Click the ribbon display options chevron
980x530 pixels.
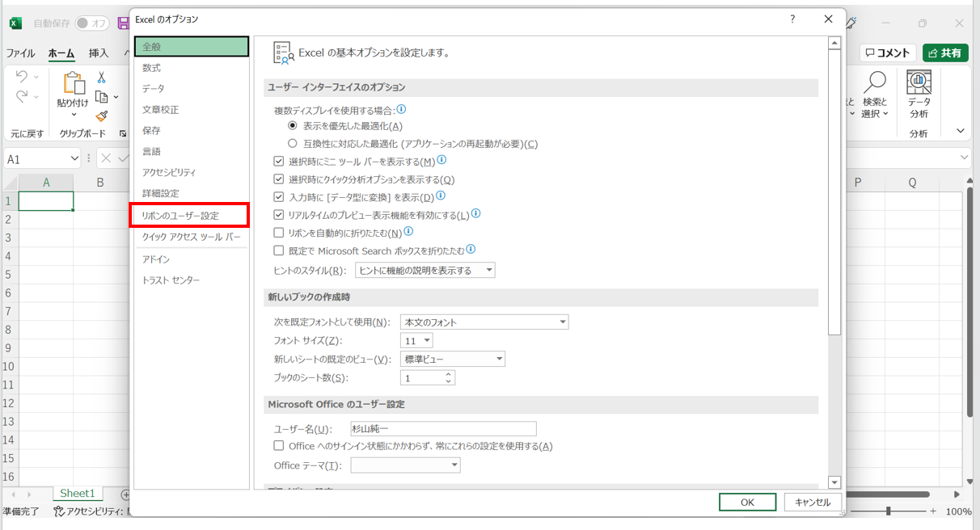click(x=961, y=131)
